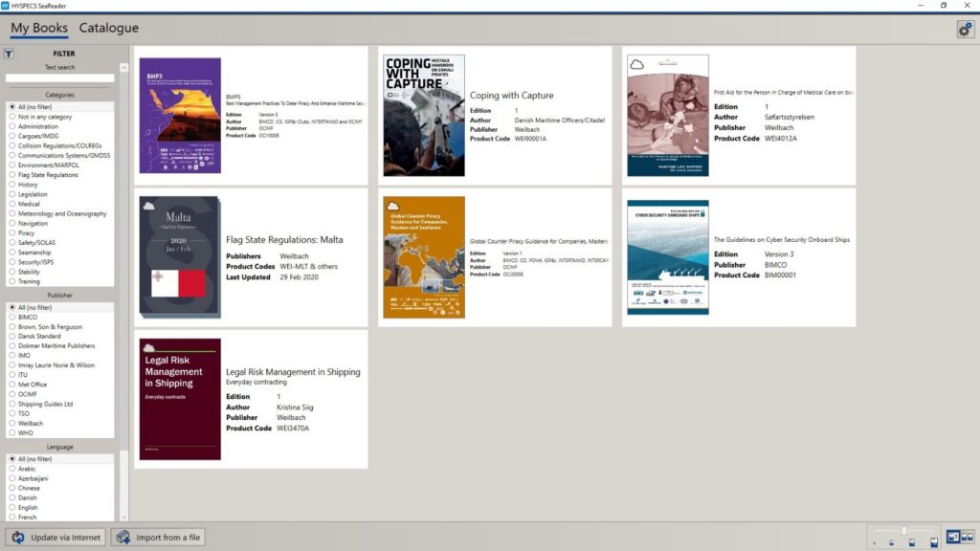The width and height of the screenshot is (980, 551).
Task: Choose the largest thumbnail size icon
Action: coord(934,542)
